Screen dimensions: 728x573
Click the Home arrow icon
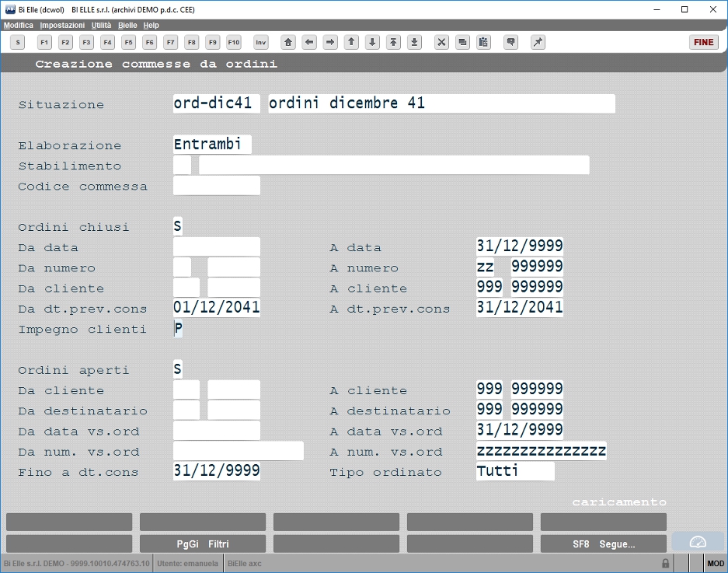[x=288, y=42]
